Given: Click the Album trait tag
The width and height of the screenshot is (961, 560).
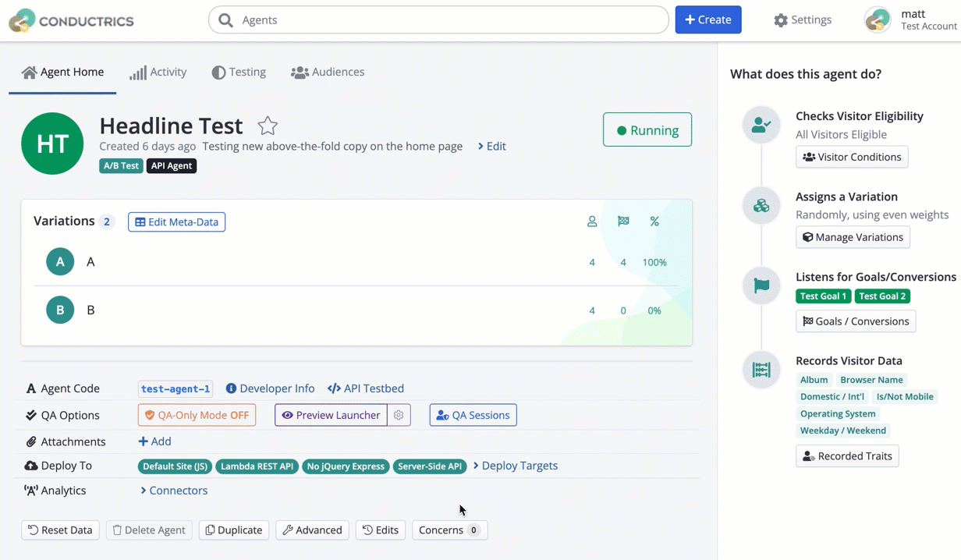Looking at the screenshot, I should tap(814, 380).
